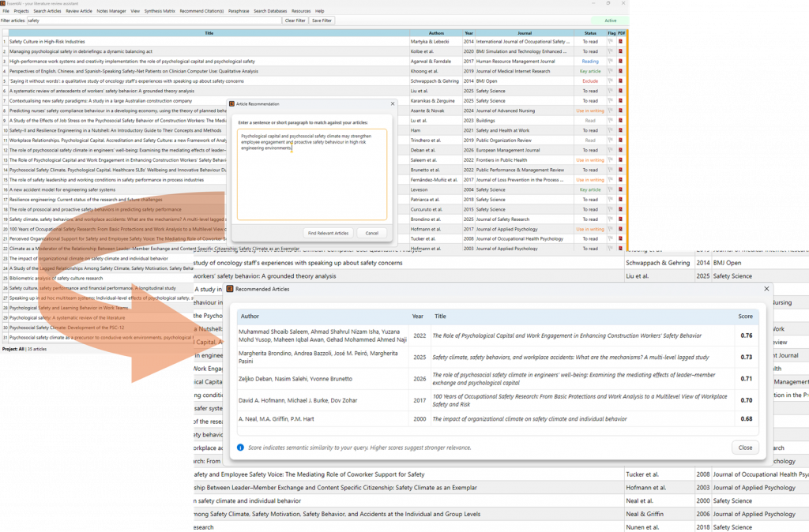Sort main table by Authors column header
The image size is (809, 532).
[436, 33]
